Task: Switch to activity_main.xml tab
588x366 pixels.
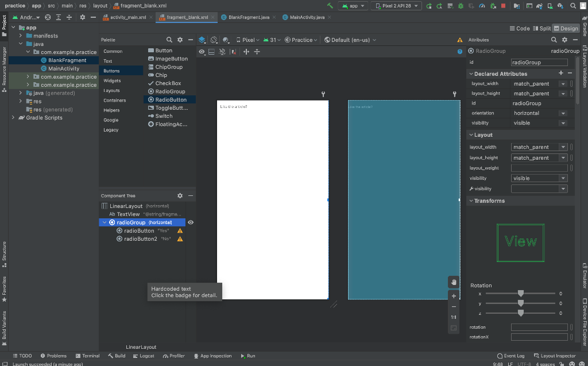Action: 128,17
